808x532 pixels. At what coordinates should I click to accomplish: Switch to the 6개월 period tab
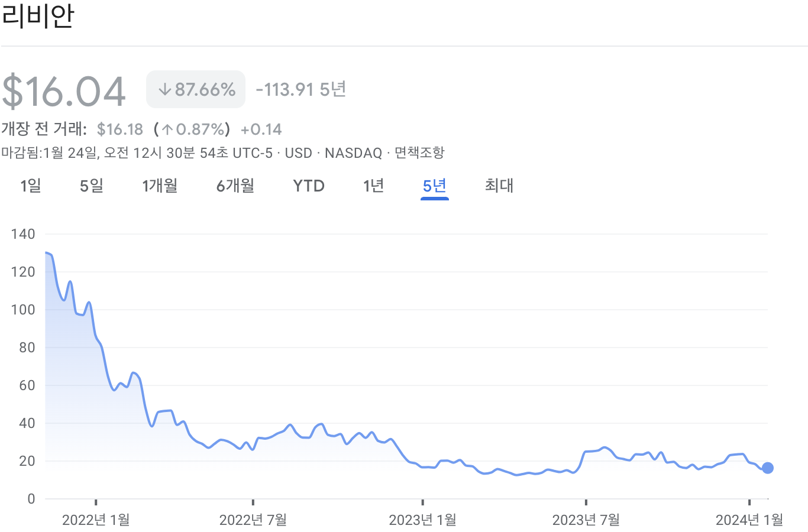(235, 186)
